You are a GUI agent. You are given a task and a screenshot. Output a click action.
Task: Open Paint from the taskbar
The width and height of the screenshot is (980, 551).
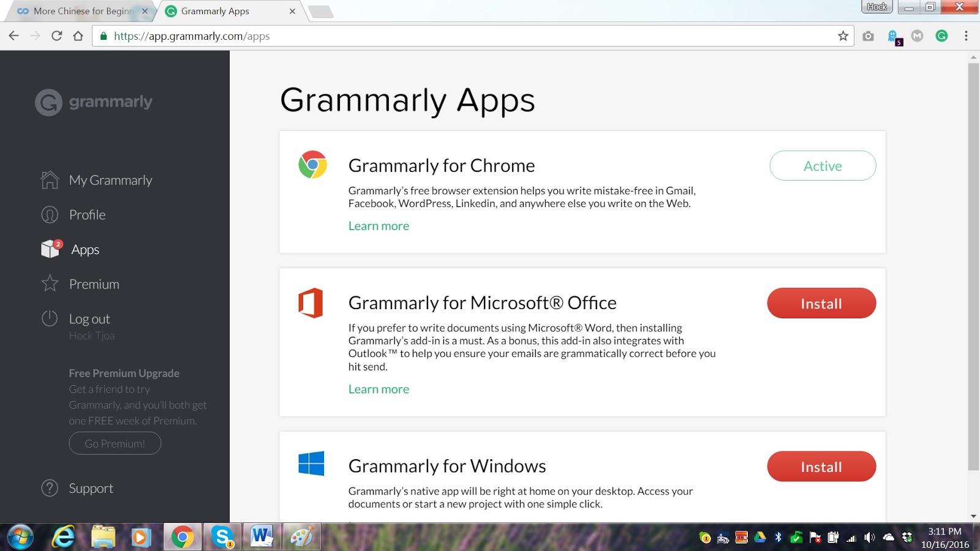coord(301,537)
